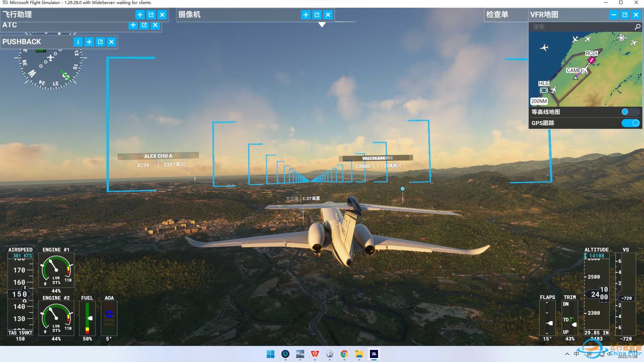Open File Explorer from the taskbar
Image resolution: width=644 pixels, height=362 pixels.
359,354
